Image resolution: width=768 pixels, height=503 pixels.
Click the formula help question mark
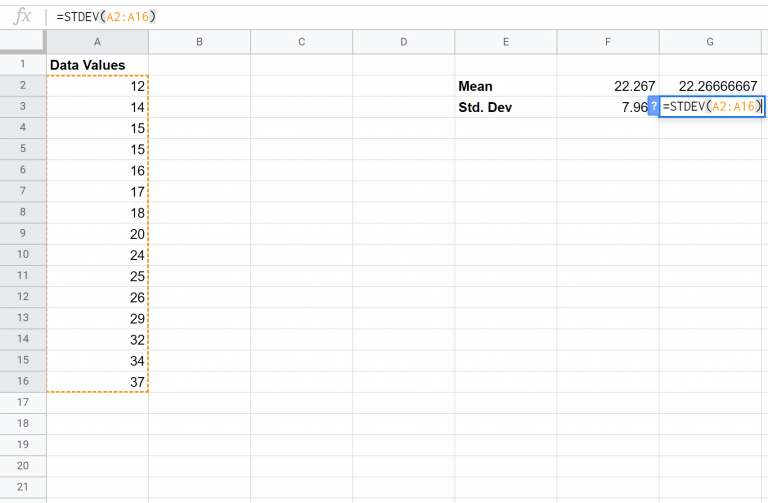pos(653,107)
